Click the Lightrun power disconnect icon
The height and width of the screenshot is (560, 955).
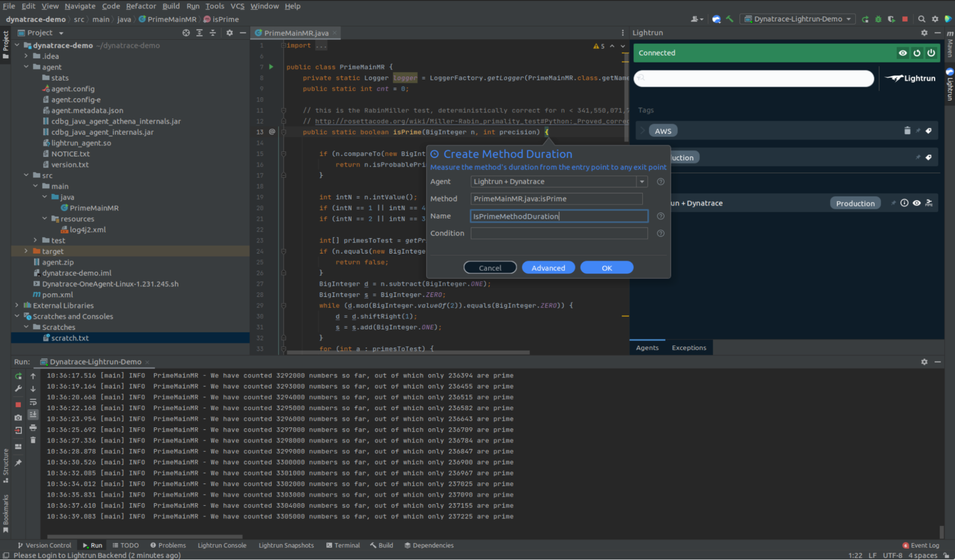tap(931, 53)
